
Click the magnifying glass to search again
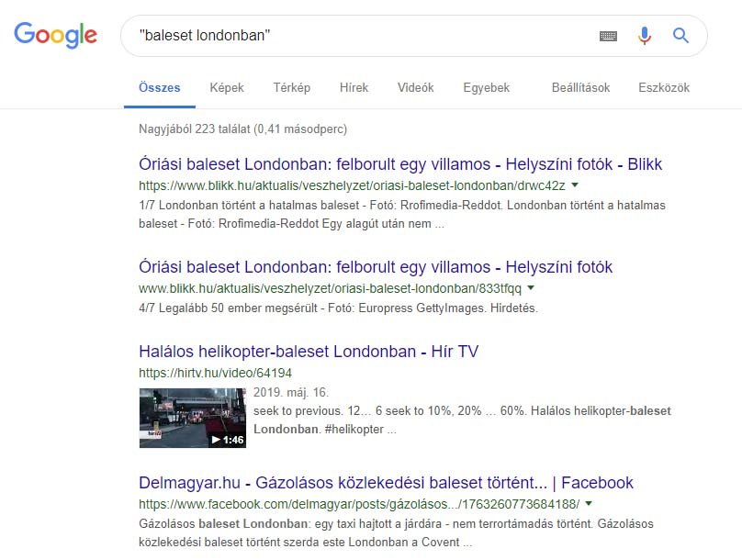pyautogui.click(x=680, y=35)
